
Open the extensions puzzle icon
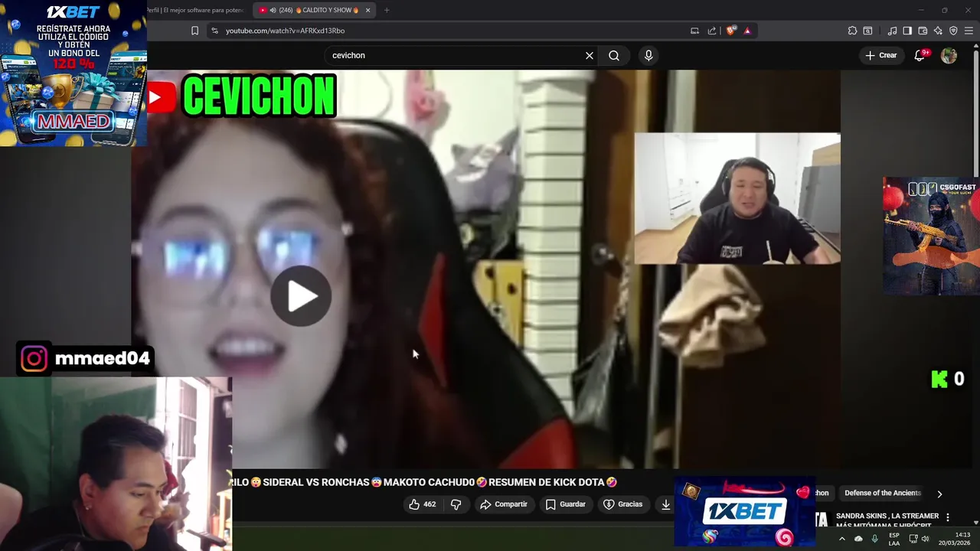point(852,31)
